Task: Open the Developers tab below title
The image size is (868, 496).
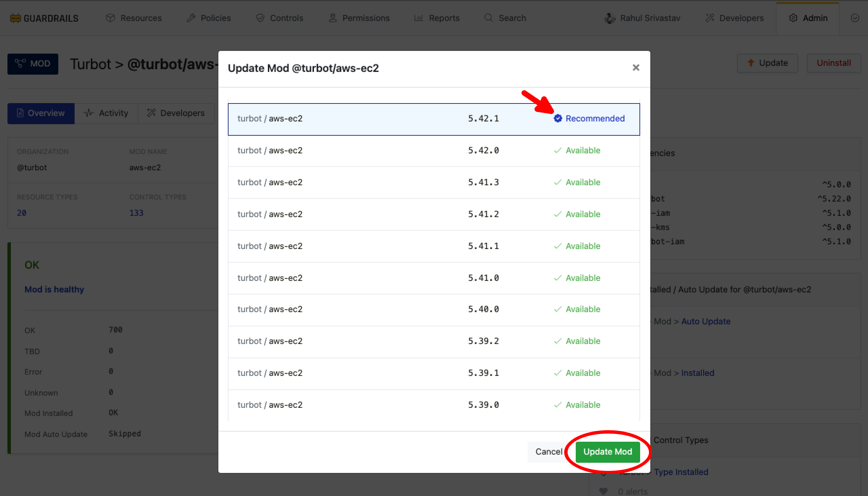Action: pos(176,113)
